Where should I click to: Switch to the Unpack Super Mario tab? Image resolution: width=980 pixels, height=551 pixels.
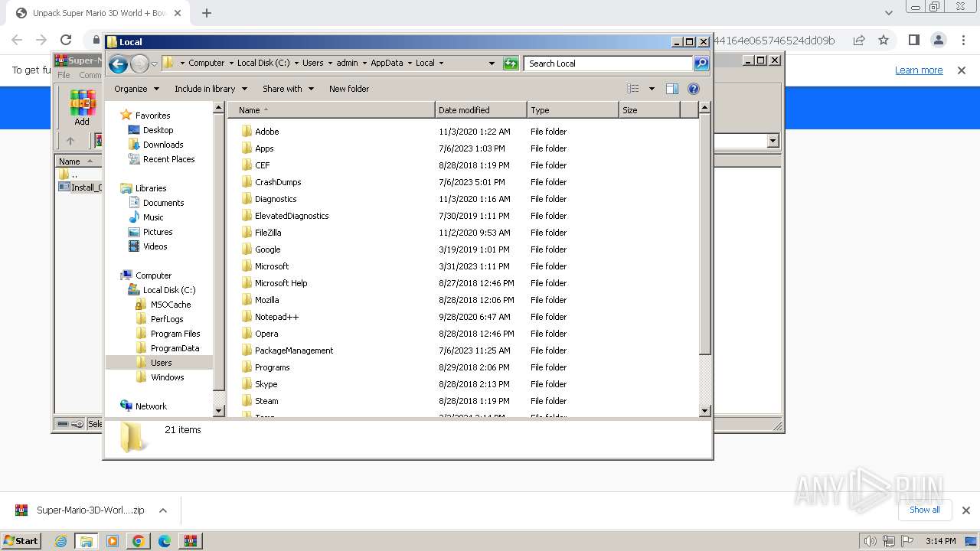tap(100, 13)
